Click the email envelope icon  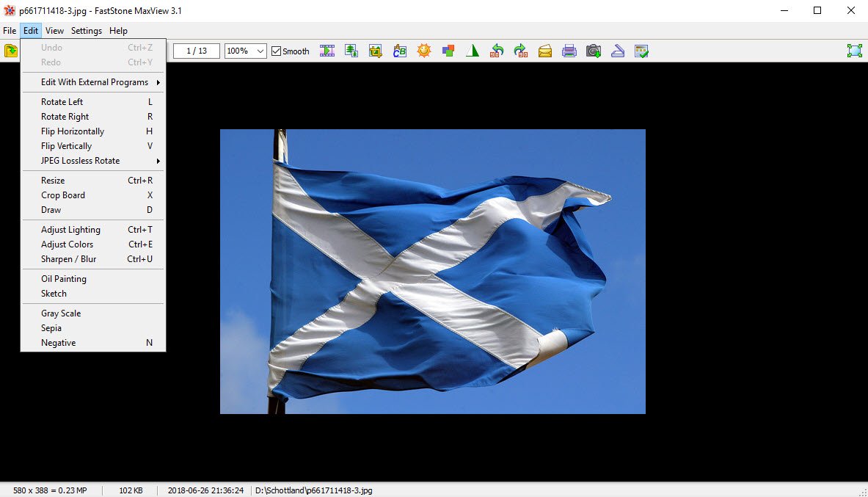pyautogui.click(x=545, y=51)
